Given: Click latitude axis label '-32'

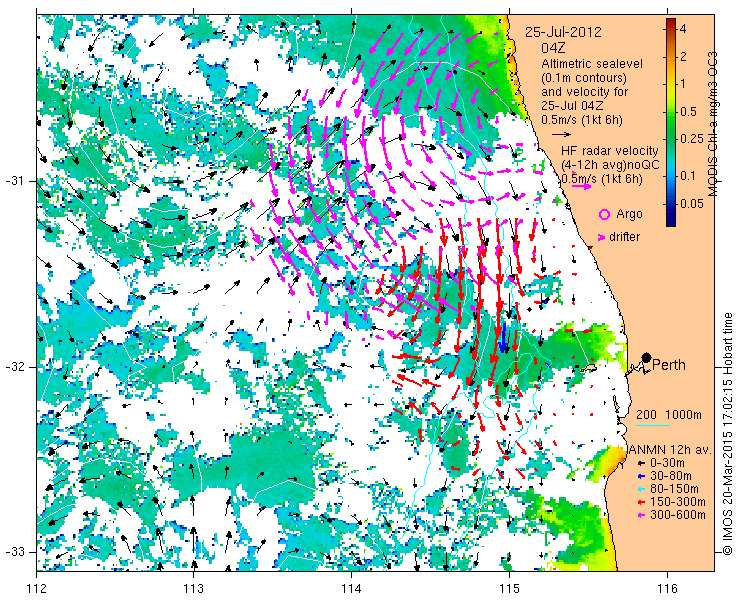Looking at the screenshot, I should tap(15, 367).
